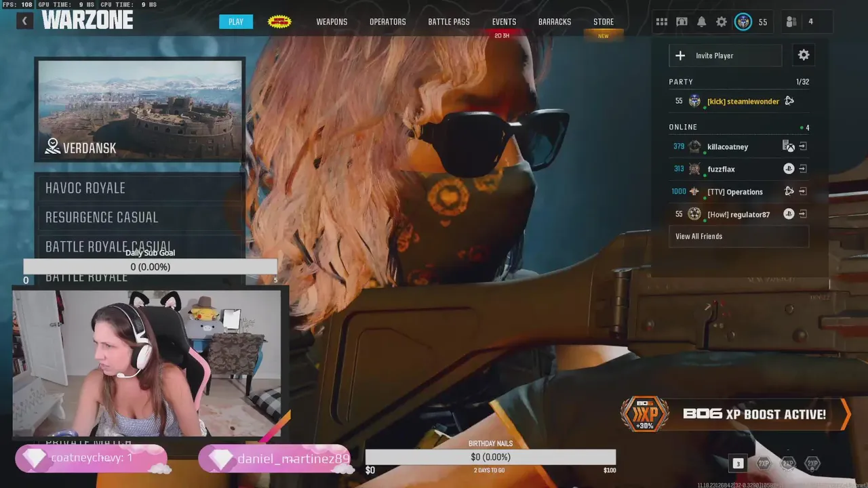Click regulator87's PlayStation platform icon
This screenshot has width=868, height=488.
(789, 214)
